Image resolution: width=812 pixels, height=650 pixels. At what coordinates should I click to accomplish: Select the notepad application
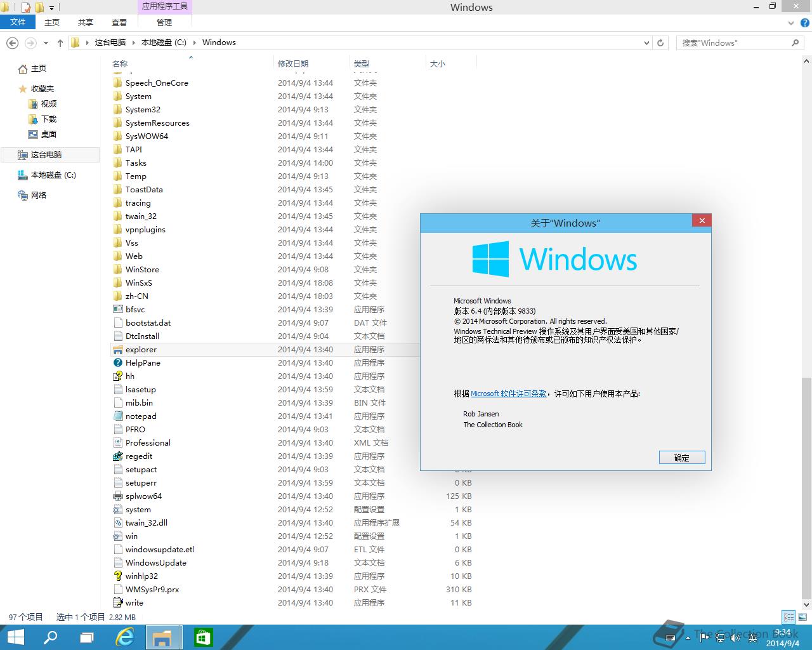coord(141,416)
